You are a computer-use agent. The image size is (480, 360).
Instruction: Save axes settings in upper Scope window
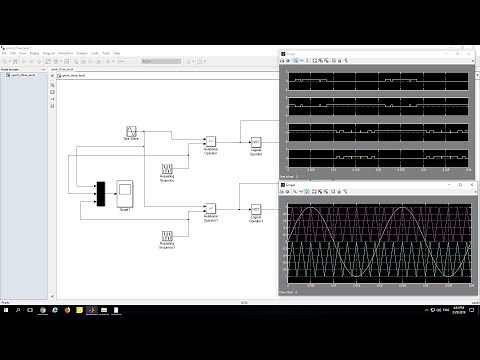coord(320,60)
